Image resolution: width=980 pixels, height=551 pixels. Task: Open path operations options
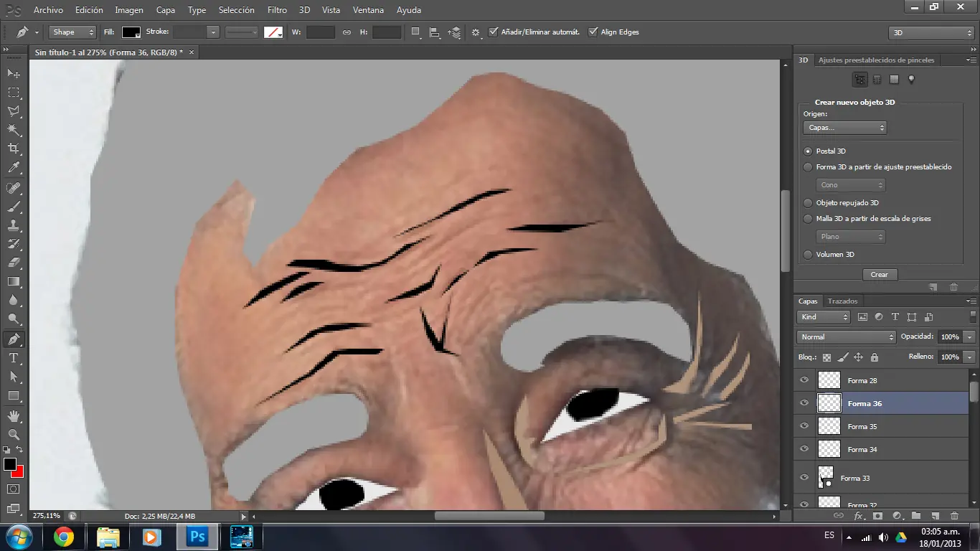click(x=416, y=32)
